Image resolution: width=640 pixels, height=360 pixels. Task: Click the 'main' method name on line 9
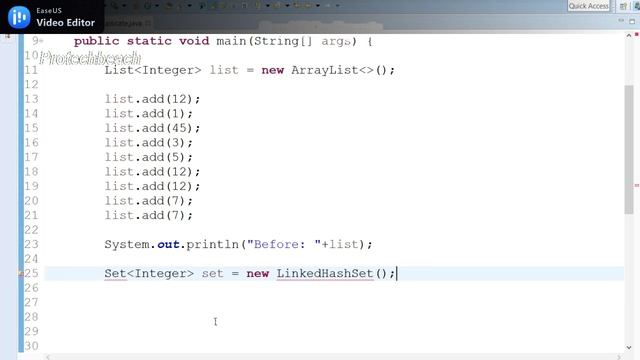(x=231, y=41)
